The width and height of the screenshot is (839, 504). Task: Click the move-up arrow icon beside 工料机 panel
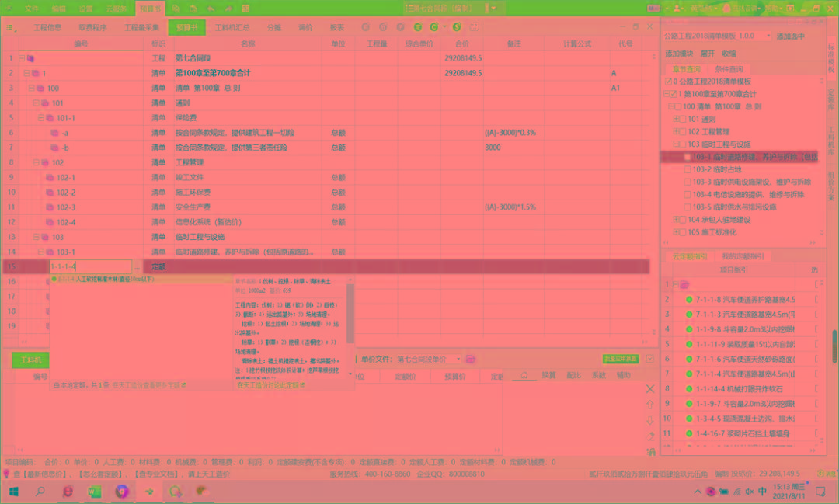pyautogui.click(x=650, y=405)
